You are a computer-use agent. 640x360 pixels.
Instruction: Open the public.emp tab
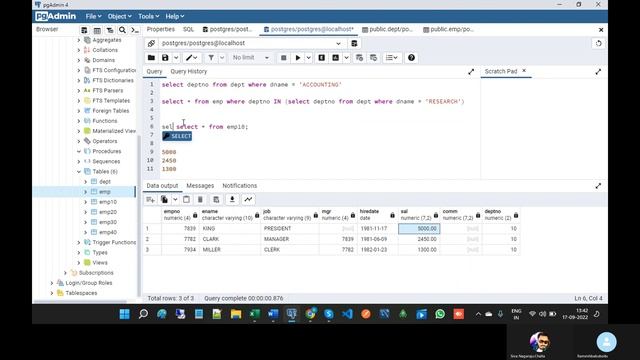tap(449, 29)
